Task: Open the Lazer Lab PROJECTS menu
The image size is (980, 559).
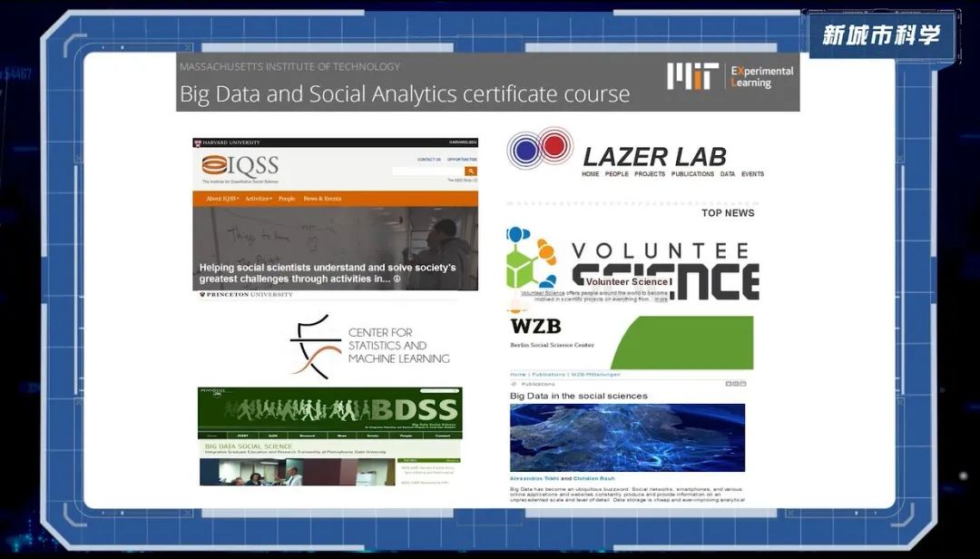Action: click(650, 174)
